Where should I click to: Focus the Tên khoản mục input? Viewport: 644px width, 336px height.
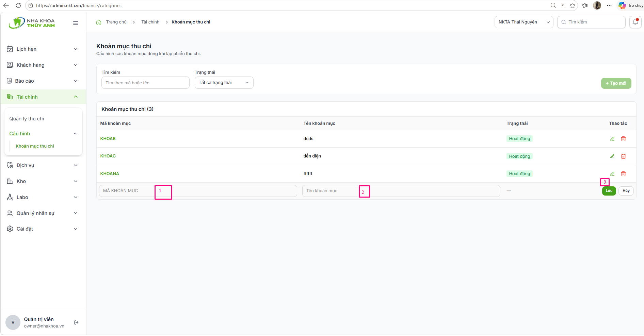(401, 191)
